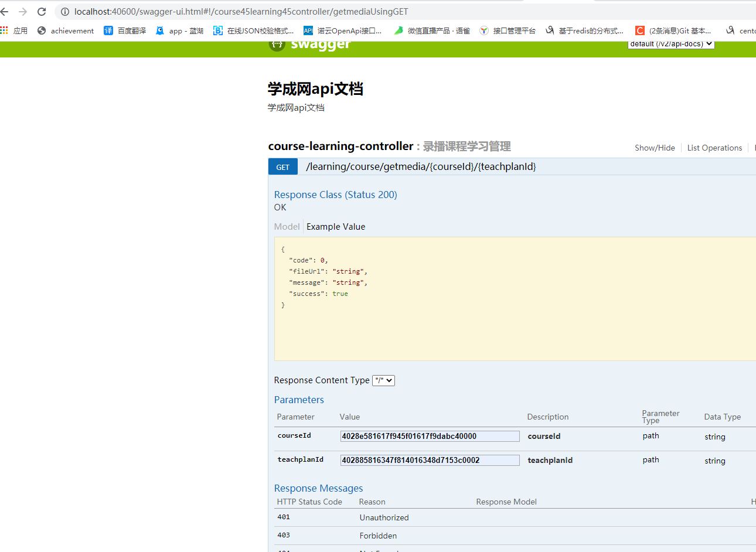Screen dimensions: 756x552
Task: Click the 录播课程学习管理 controller description
Action: point(467,146)
